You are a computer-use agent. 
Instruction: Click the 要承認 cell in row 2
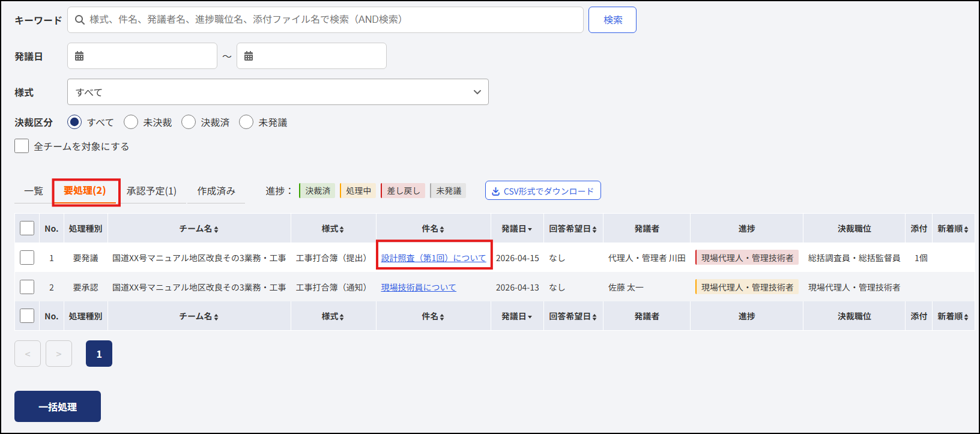click(85, 288)
